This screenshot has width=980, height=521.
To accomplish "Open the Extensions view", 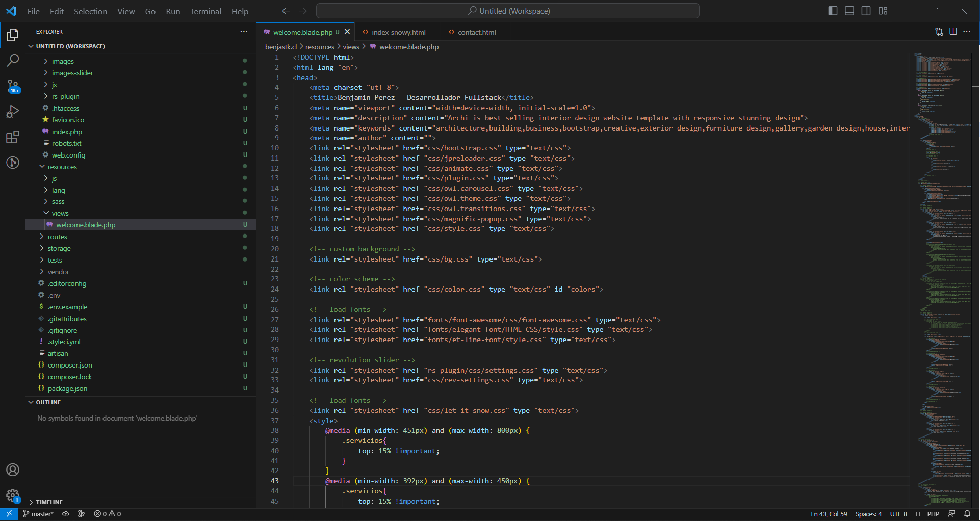I will click(x=13, y=137).
